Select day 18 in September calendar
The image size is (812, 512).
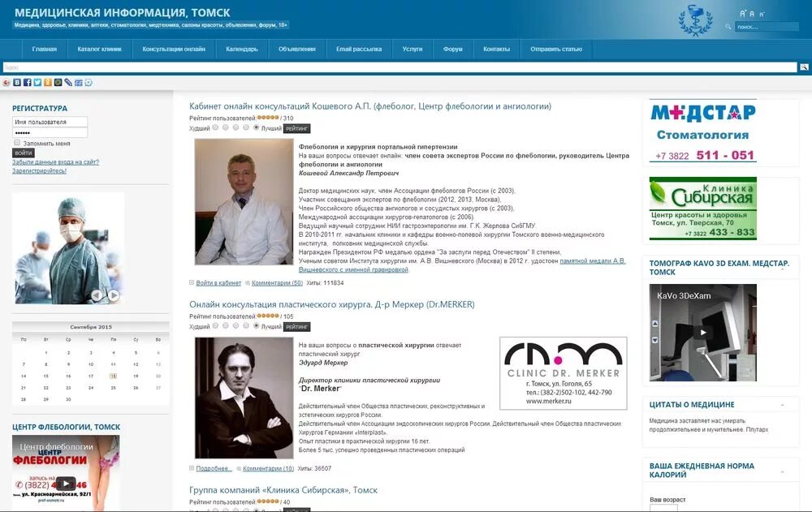click(x=113, y=376)
